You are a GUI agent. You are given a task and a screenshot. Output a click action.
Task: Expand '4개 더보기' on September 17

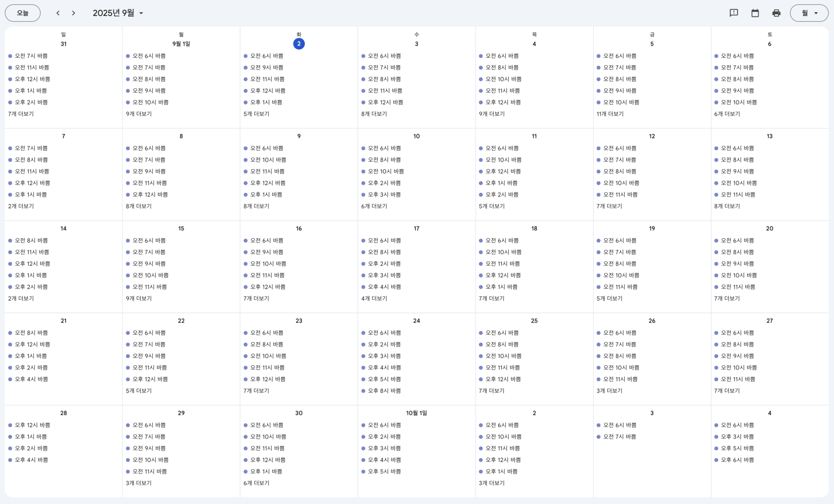coord(374,298)
